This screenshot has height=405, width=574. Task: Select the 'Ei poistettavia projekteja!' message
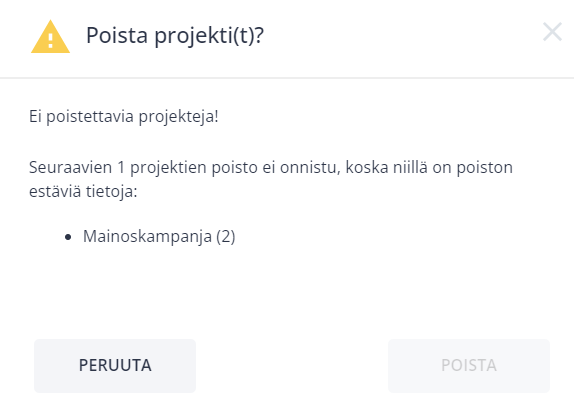(x=124, y=117)
